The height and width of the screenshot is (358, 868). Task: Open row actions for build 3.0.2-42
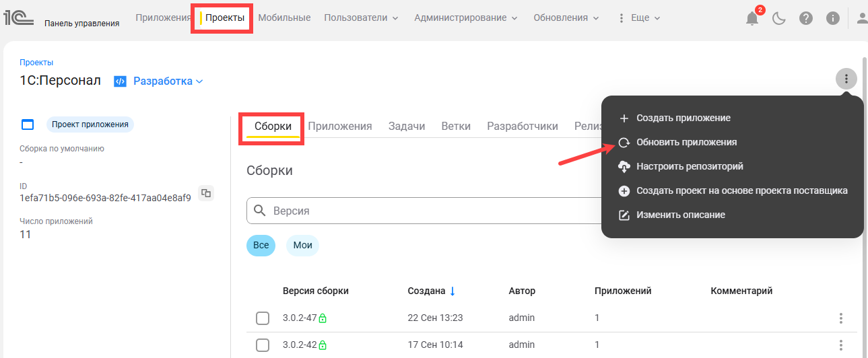(840, 345)
